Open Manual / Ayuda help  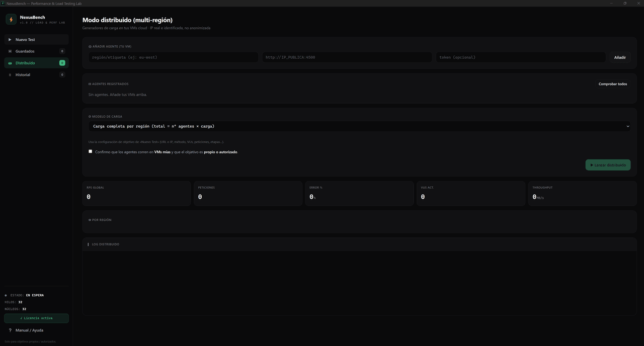[x=36, y=330]
